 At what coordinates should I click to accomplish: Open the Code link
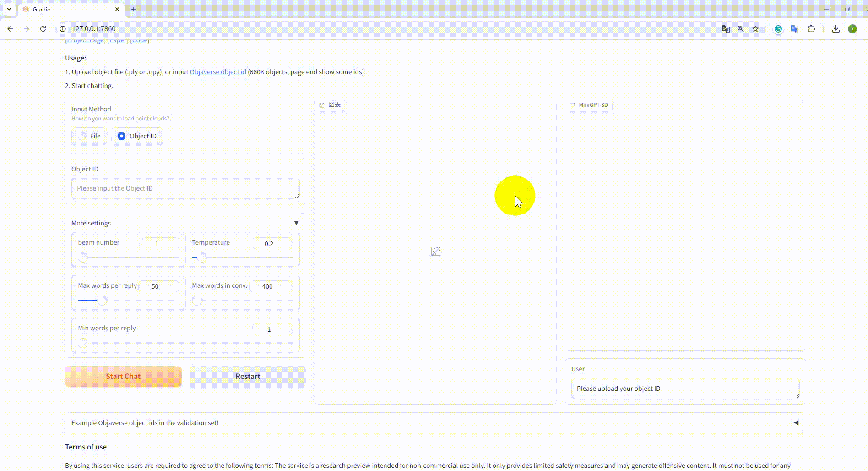click(140, 40)
